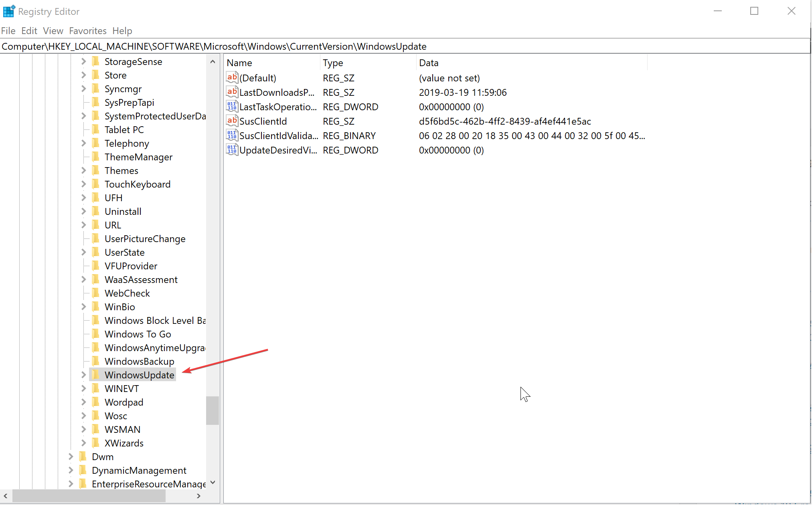This screenshot has width=812, height=505.
Task: Sort values by Data column header
Action: (x=532, y=63)
